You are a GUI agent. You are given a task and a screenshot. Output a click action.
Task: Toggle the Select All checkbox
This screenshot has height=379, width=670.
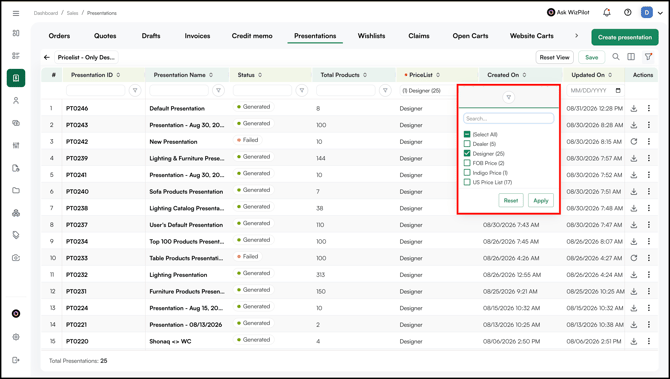467,134
